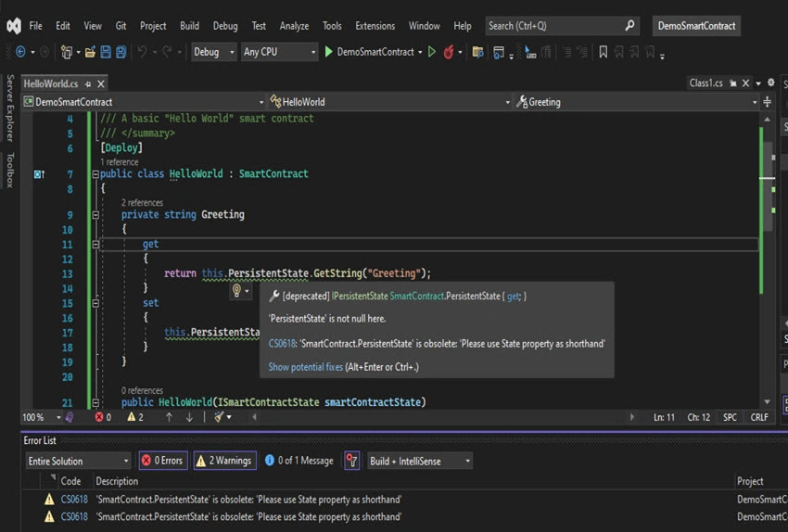Click the 1 reference CodeLens link
The image size is (788, 532).
(119, 162)
